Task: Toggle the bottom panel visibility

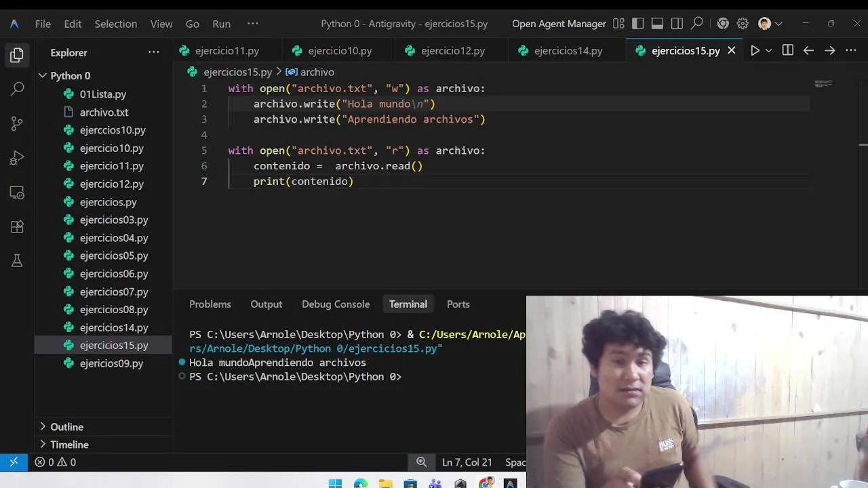Action: (657, 24)
